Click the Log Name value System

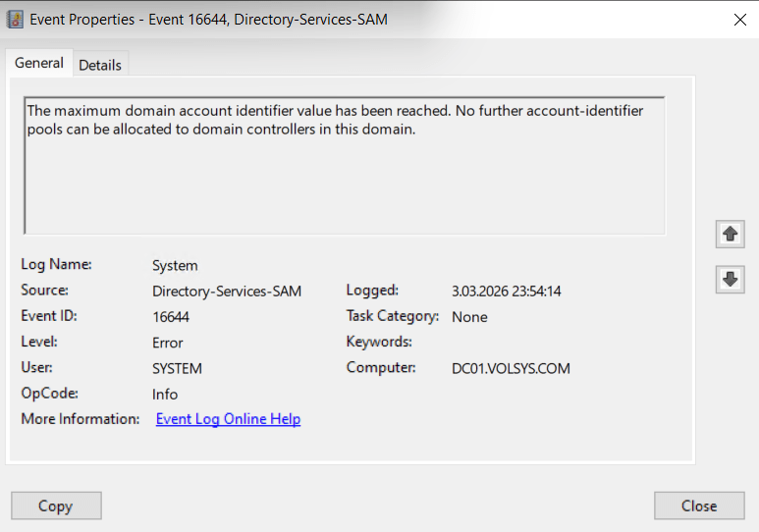(175, 266)
